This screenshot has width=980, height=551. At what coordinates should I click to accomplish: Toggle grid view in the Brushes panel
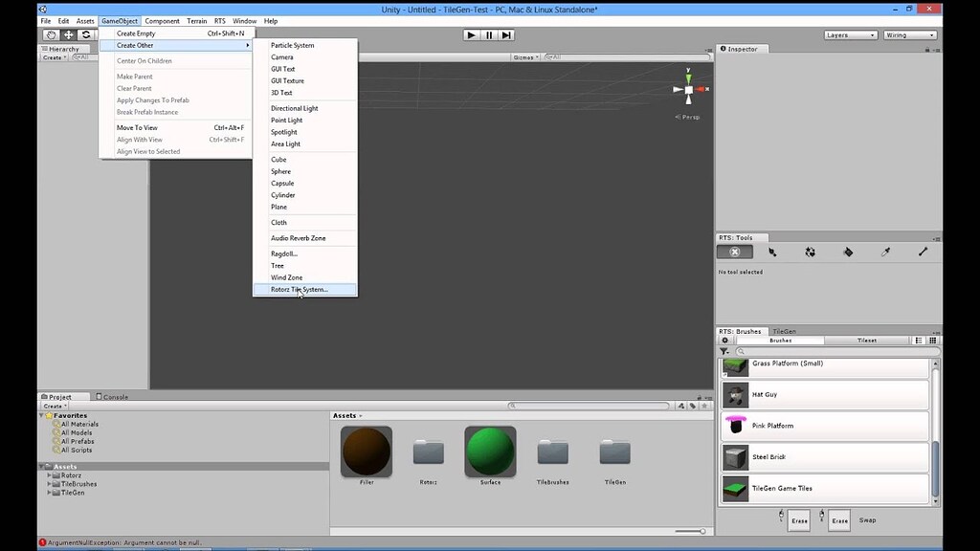point(933,341)
